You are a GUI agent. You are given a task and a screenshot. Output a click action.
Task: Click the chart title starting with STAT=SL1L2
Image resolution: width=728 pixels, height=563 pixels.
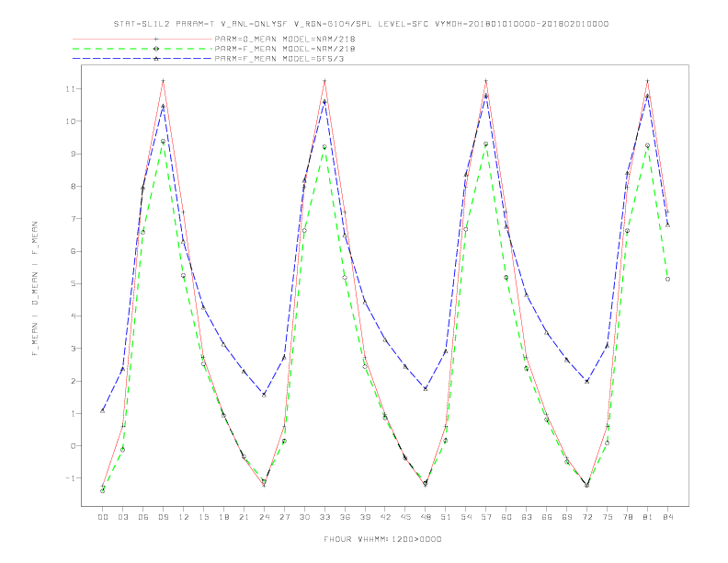click(360, 24)
